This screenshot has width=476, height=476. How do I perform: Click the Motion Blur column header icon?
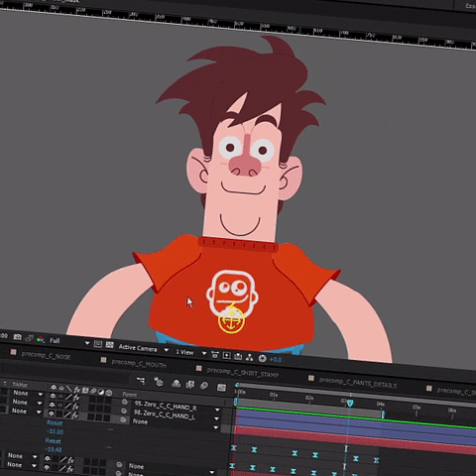(93, 391)
